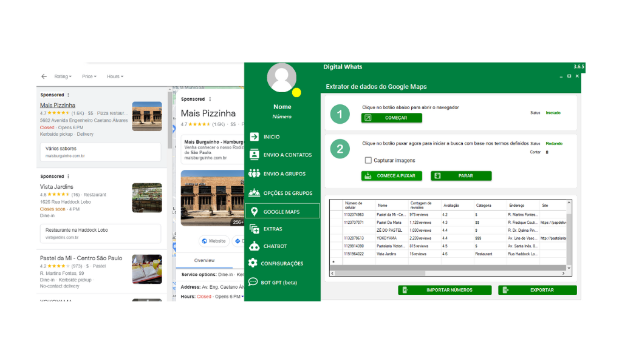This screenshot has width=622, height=364.
Task: Open the large Mais Pizzinha photo marked 256+
Action: click(213, 198)
